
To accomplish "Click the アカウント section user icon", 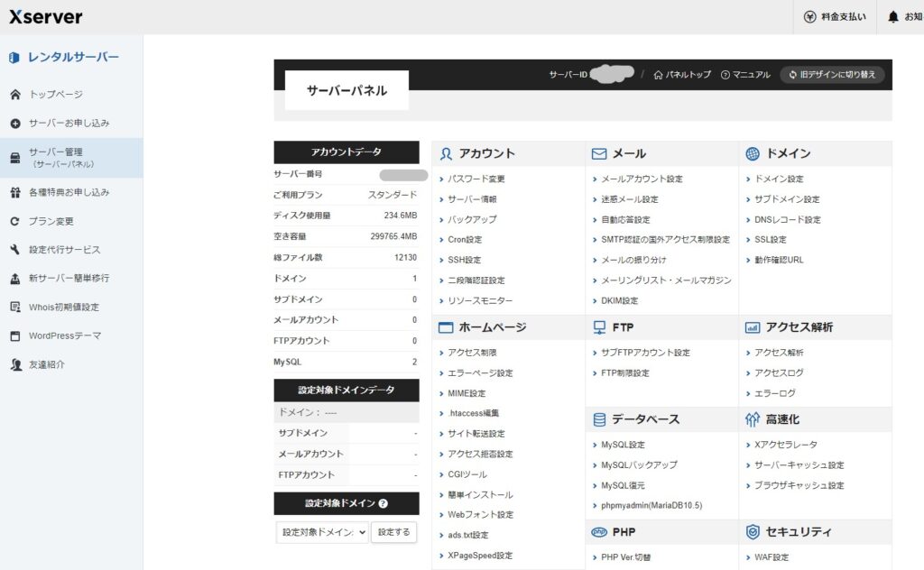I will click(446, 153).
